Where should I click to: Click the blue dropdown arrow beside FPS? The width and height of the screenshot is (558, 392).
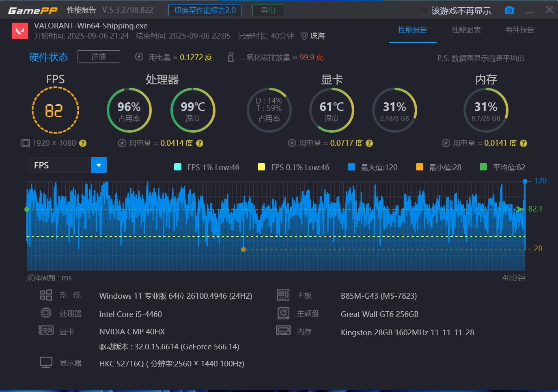pyautogui.click(x=99, y=165)
